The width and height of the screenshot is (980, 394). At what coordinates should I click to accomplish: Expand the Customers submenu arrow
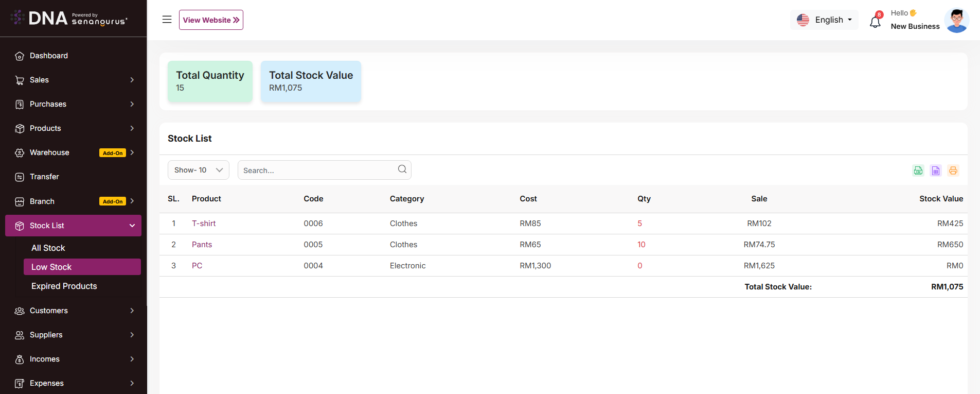coord(132,311)
